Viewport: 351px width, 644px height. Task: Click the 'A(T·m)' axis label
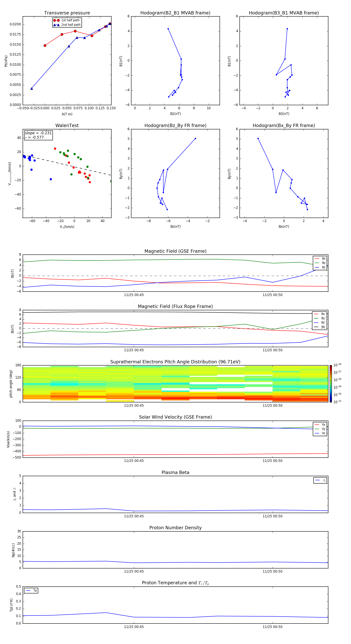pyautogui.click(x=67, y=114)
